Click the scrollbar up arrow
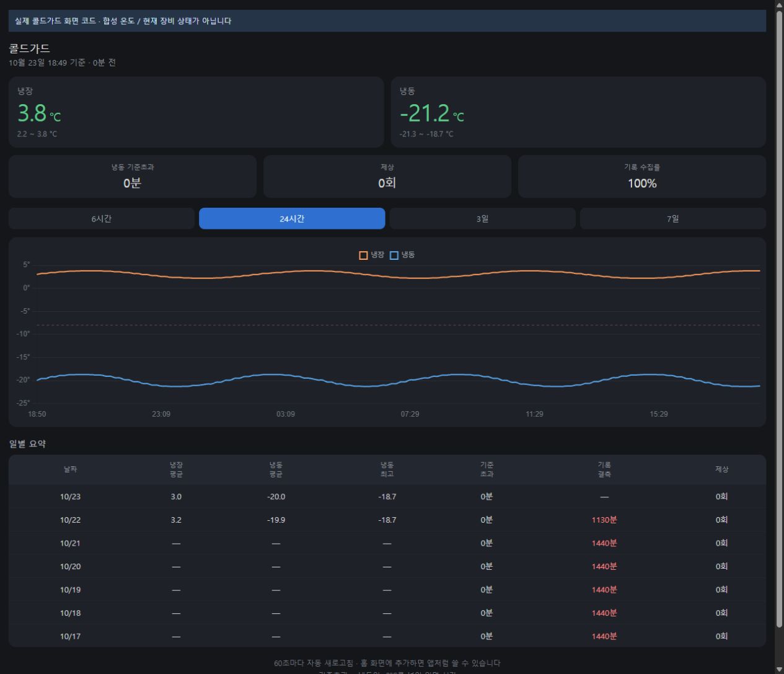784x674 pixels. click(779, 5)
